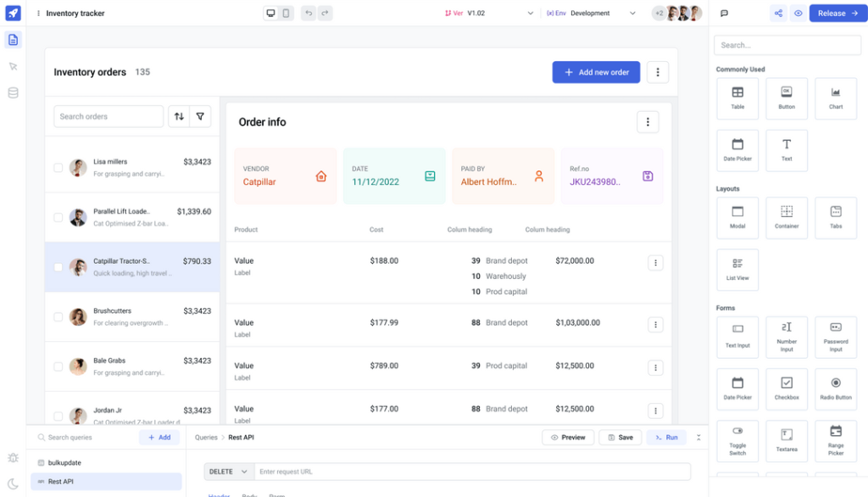The height and width of the screenshot is (497, 868).
Task: Redo the last change
Action: 325,13
